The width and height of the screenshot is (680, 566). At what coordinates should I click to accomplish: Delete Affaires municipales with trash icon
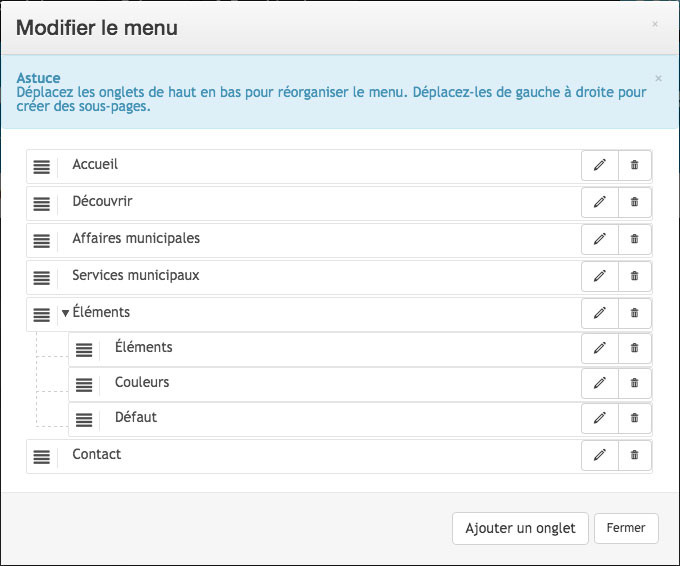[634, 239]
